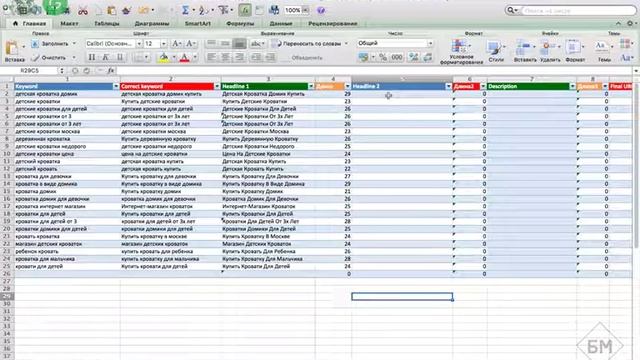Image resolution: width=640 pixels, height=360 pixels.
Task: Toggle bold formatting
Action: click(x=92, y=58)
